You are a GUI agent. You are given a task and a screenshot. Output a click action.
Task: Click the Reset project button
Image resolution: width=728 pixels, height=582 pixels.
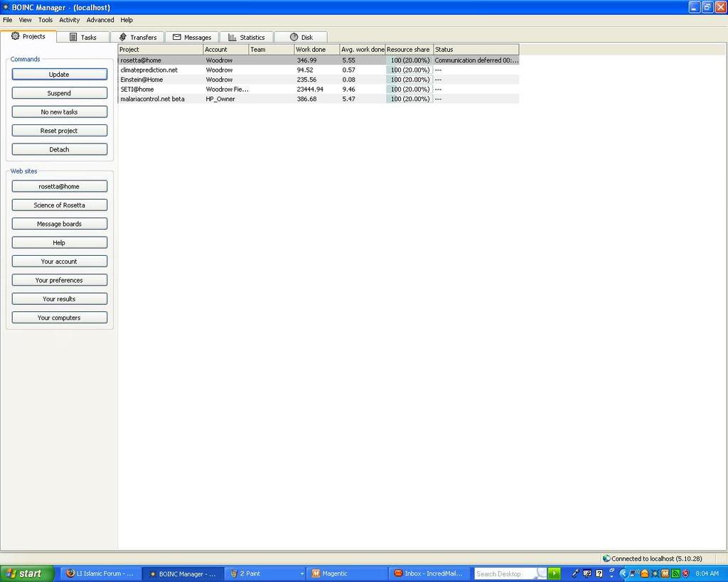click(60, 131)
